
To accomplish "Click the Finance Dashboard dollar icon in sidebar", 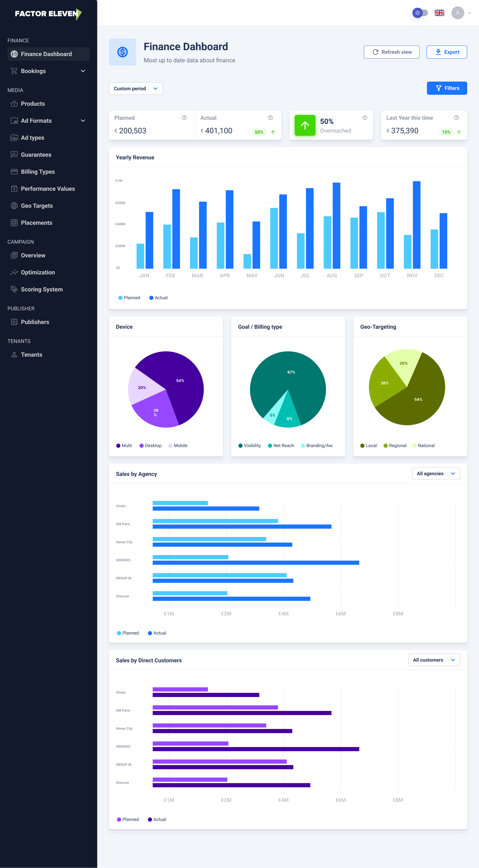I will click(x=14, y=54).
